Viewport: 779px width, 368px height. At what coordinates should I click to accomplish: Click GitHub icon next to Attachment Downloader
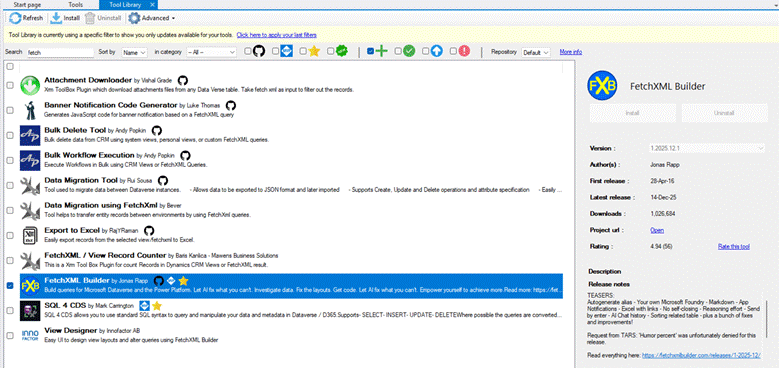point(182,80)
